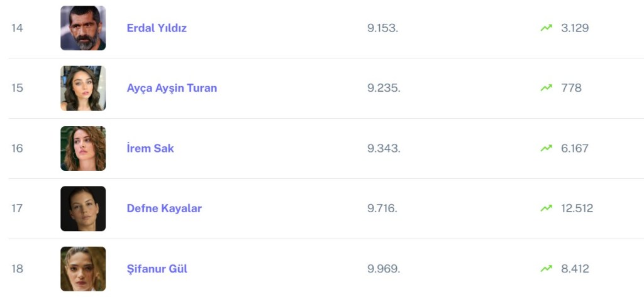
Task: Click Defne Kayalar's photo thumbnail
Action: (83, 208)
